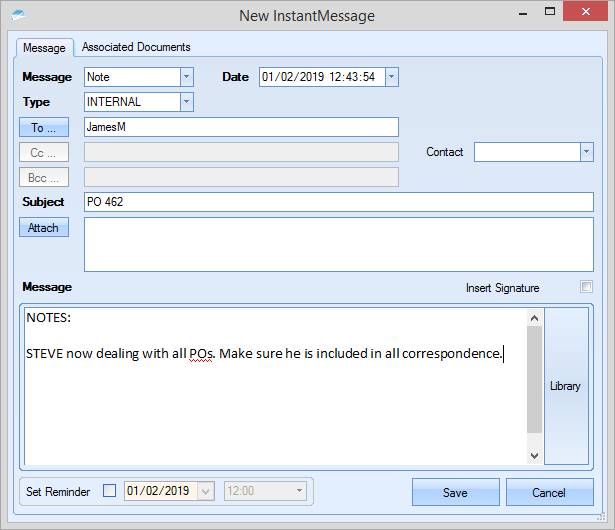Click the To... recipient button
The width and height of the screenshot is (615, 530).
click(x=44, y=127)
